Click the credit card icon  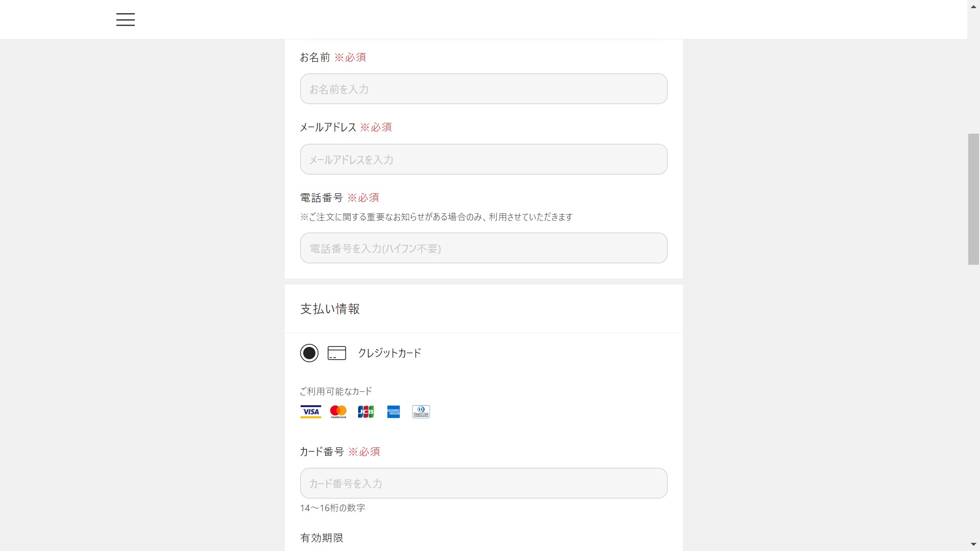point(337,353)
